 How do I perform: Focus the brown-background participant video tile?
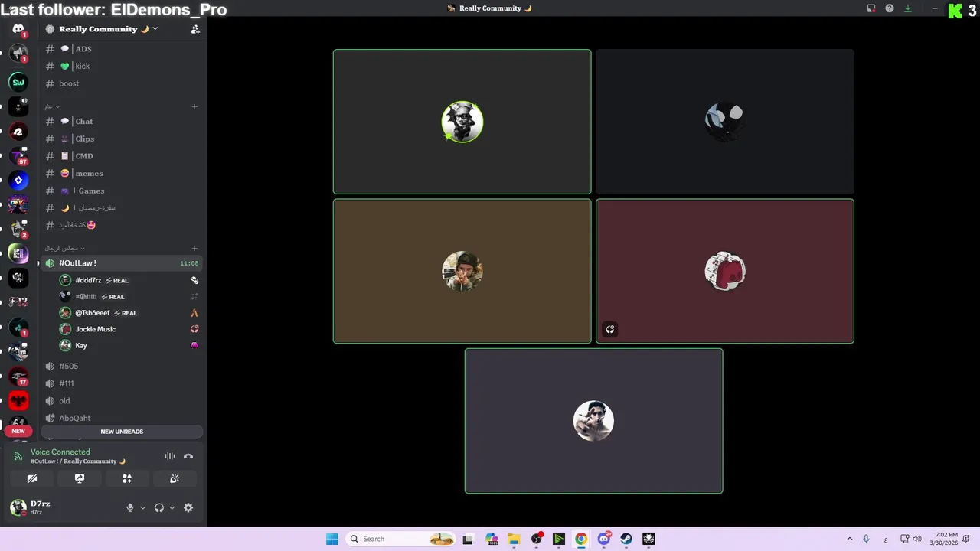click(x=462, y=271)
